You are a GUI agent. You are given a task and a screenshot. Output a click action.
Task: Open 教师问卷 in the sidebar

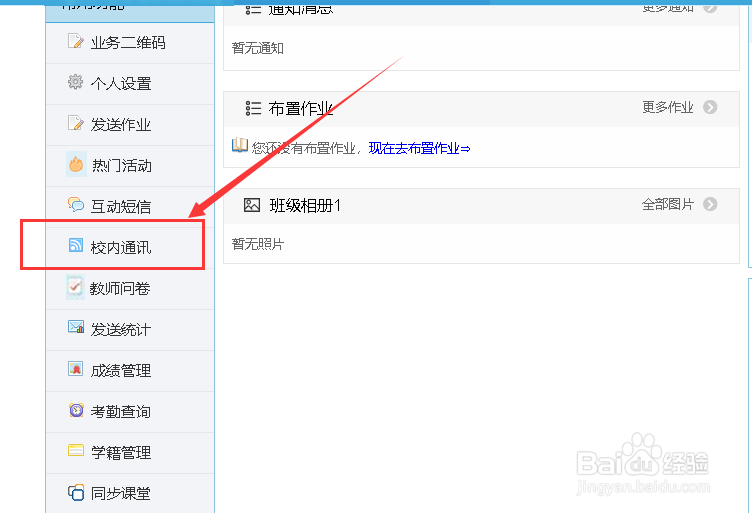(x=130, y=289)
